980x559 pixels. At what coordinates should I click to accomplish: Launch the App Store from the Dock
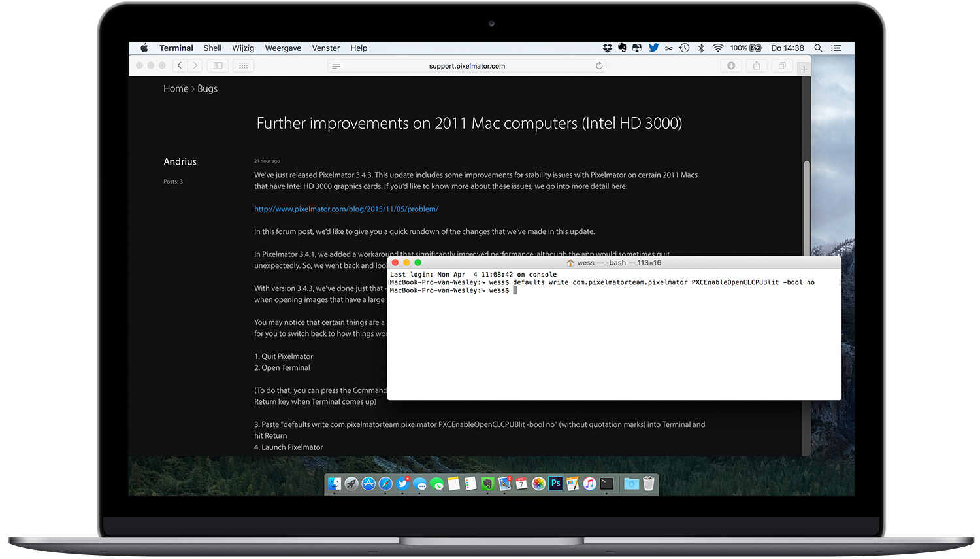click(368, 484)
